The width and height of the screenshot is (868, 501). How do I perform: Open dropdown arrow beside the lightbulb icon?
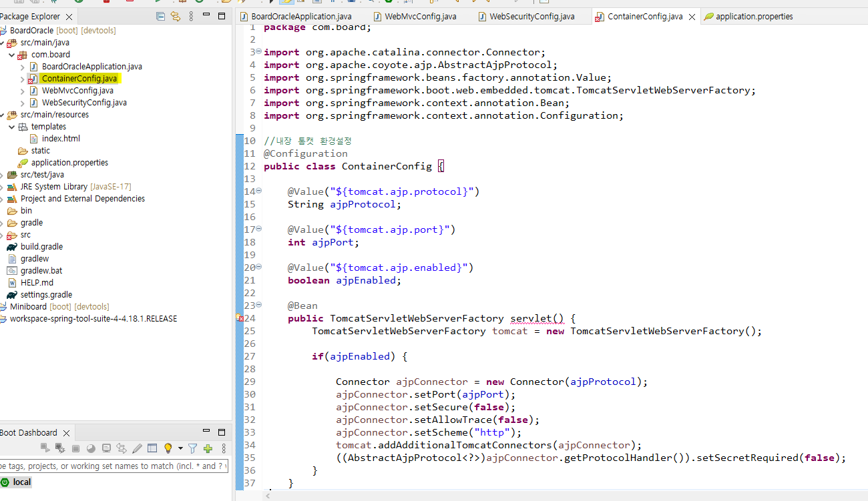(x=180, y=448)
